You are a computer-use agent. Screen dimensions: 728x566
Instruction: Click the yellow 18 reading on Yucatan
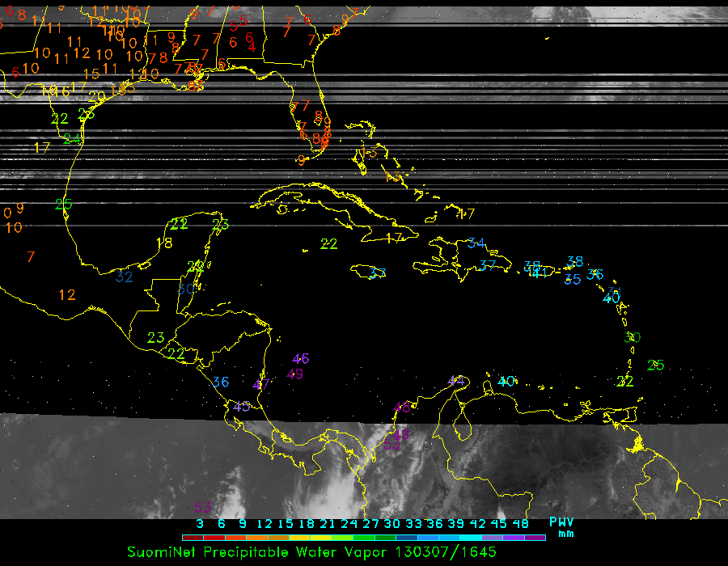pos(163,243)
